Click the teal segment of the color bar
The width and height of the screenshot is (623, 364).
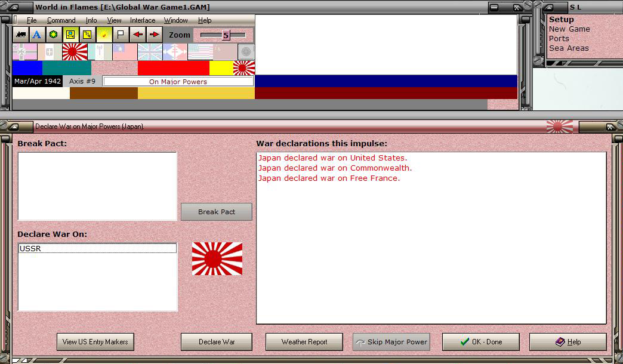point(67,68)
